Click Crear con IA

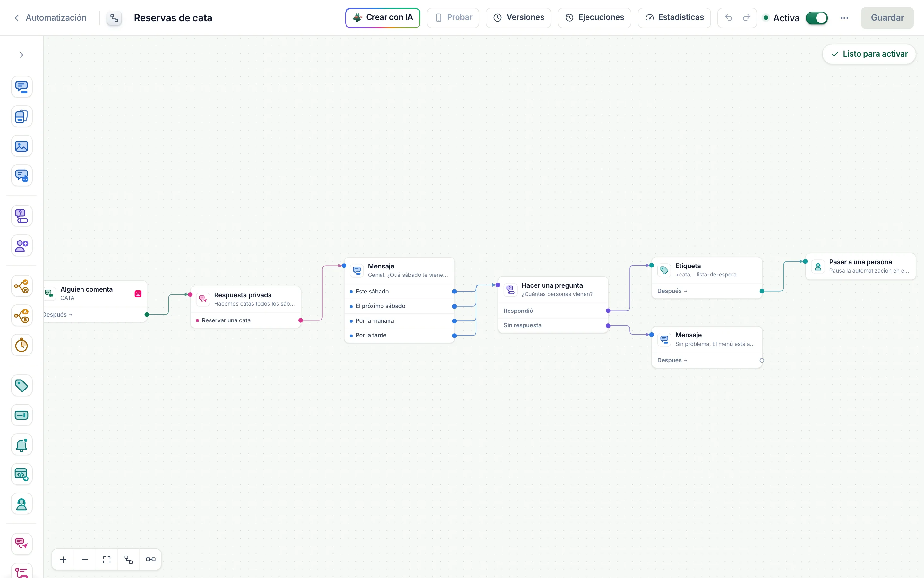pyautogui.click(x=382, y=18)
